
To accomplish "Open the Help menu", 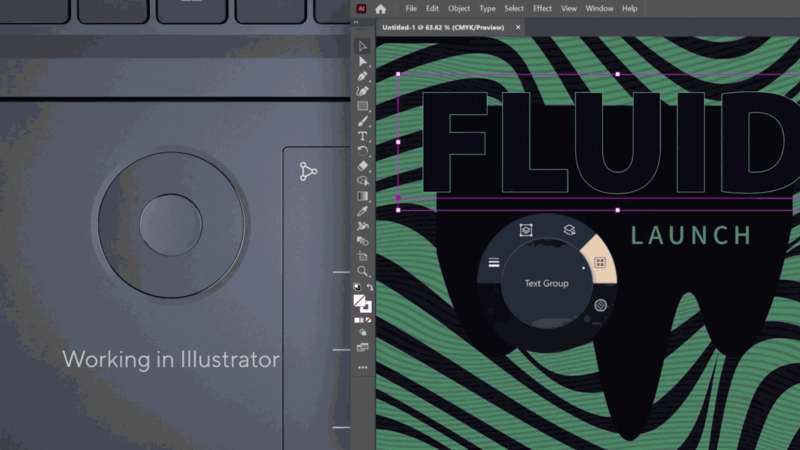I will (629, 9).
